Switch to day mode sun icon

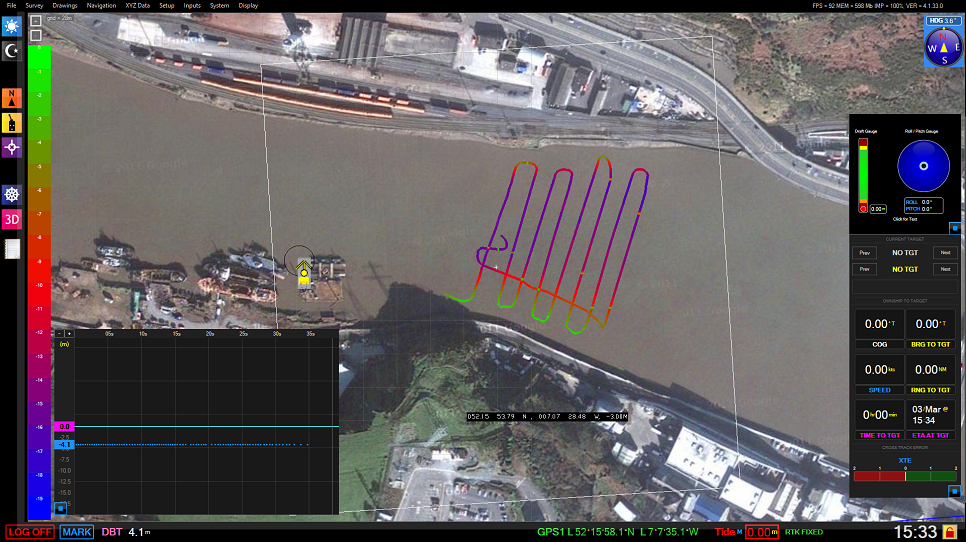12,22
